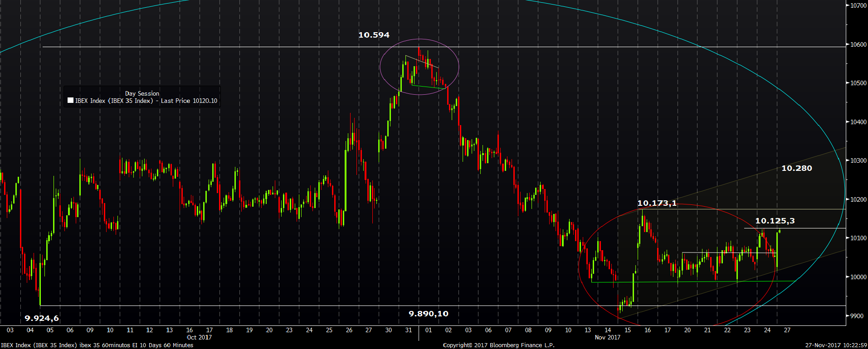Select the "Day Session" legend title

pos(142,93)
